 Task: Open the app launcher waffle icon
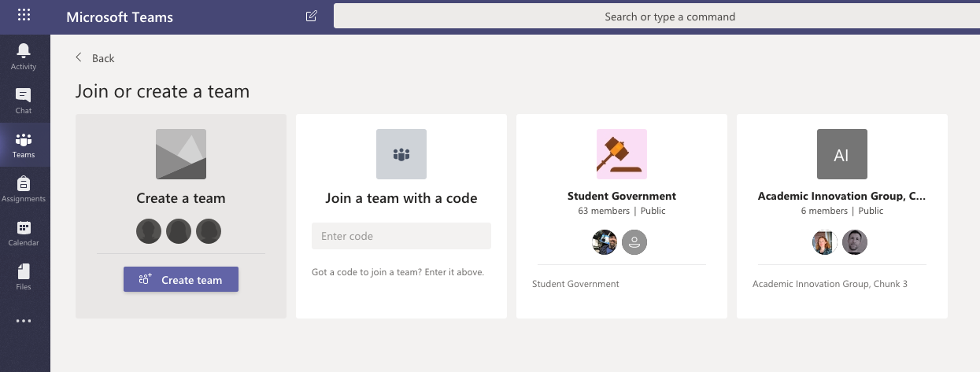(24, 16)
